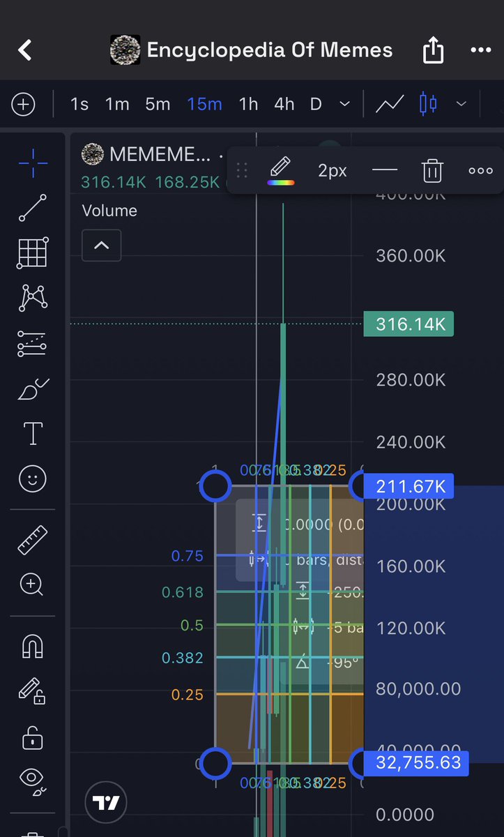Image resolution: width=504 pixels, height=837 pixels.
Task: Click the Volume indicator label
Action: click(x=109, y=211)
